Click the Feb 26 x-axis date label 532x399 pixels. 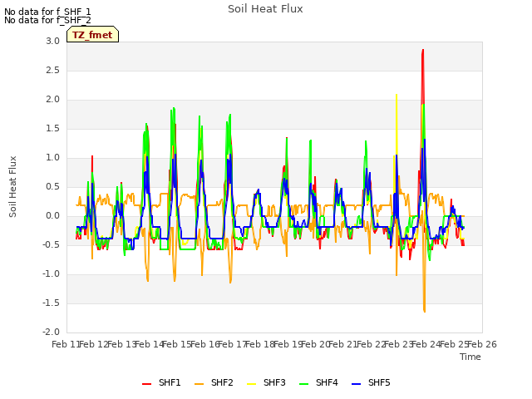482,345
